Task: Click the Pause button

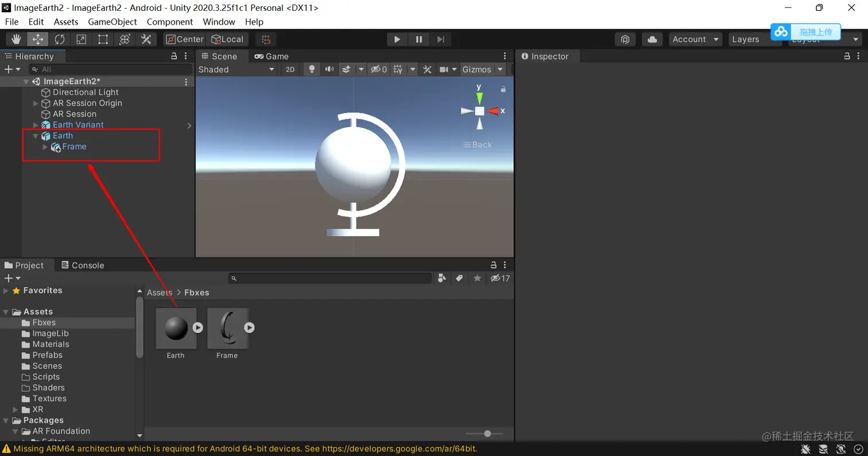Action: [x=419, y=39]
